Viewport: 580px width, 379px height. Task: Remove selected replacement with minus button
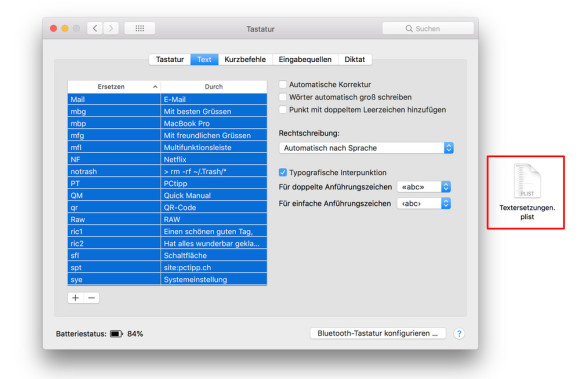91,298
